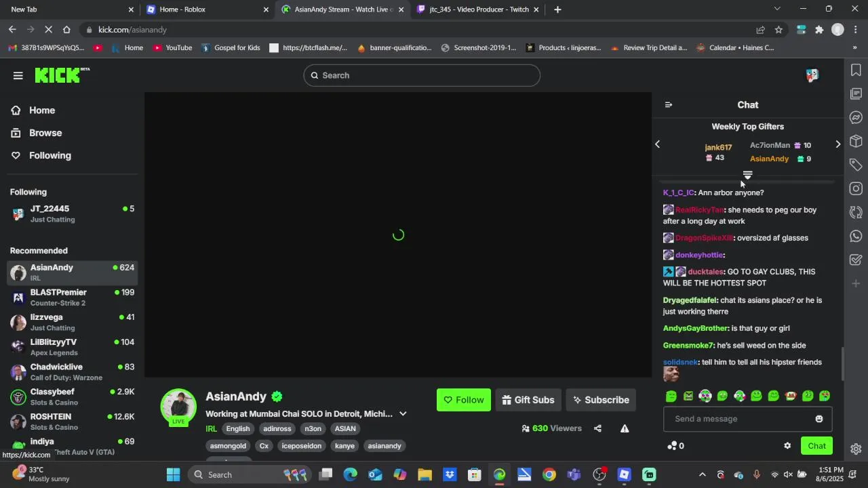The height and width of the screenshot is (488, 868).
Task: Open Gospel for Kids bookmark
Action: [x=231, y=48]
